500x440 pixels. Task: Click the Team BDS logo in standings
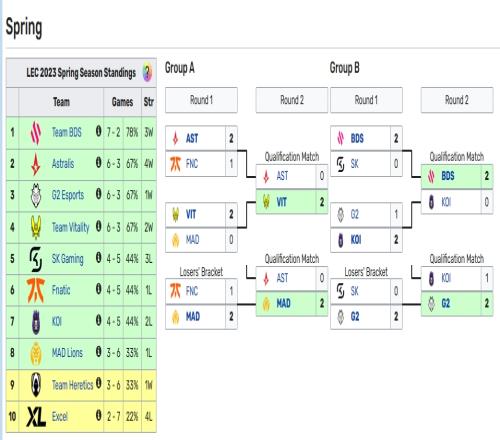click(x=36, y=133)
